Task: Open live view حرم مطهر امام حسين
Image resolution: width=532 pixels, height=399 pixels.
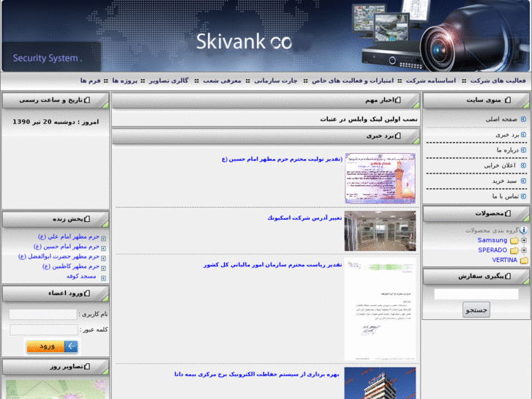Action: click(x=67, y=246)
